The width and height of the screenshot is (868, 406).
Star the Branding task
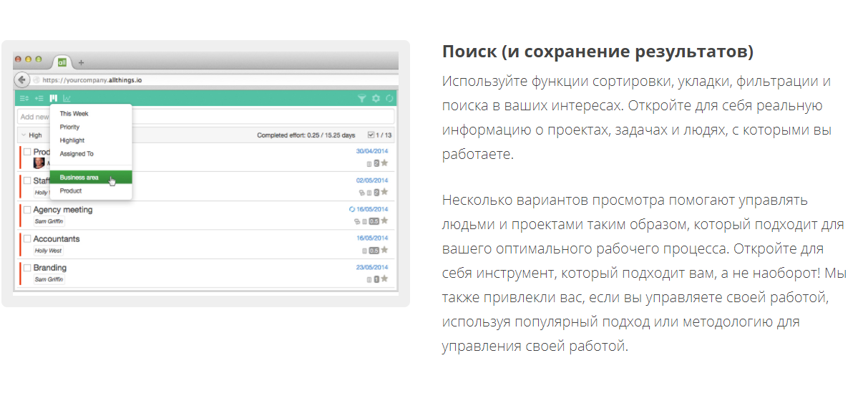[385, 279]
